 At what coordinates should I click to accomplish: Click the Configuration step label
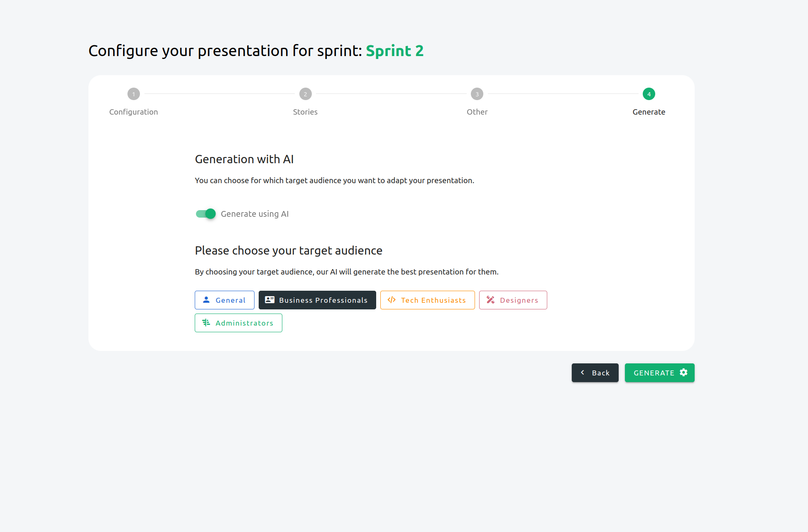point(134,112)
